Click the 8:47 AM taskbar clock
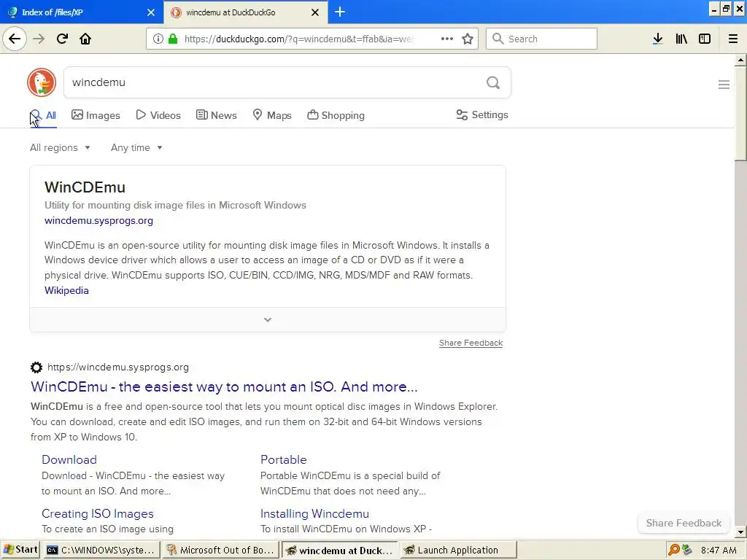 [719, 550]
